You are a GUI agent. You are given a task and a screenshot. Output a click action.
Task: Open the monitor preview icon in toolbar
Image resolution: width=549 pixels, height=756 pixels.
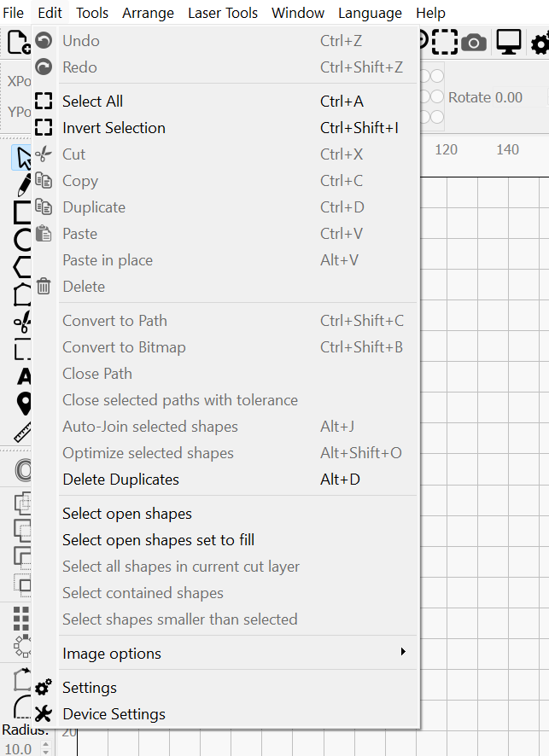[x=509, y=42]
